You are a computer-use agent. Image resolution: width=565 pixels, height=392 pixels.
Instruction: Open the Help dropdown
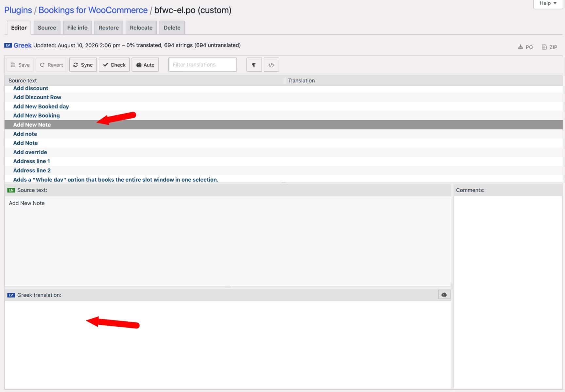548,3
